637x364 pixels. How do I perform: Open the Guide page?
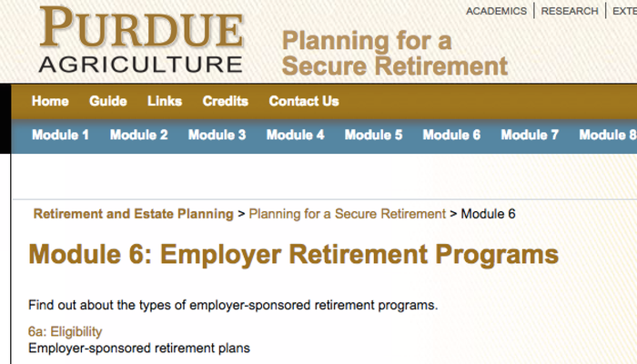coord(108,101)
